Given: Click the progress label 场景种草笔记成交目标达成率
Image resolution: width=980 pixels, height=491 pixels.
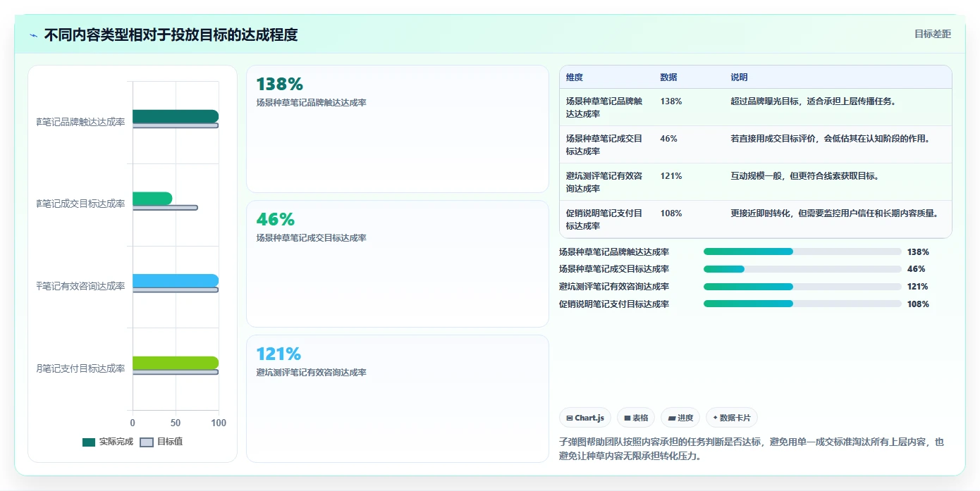Looking at the screenshot, I should 614,269.
